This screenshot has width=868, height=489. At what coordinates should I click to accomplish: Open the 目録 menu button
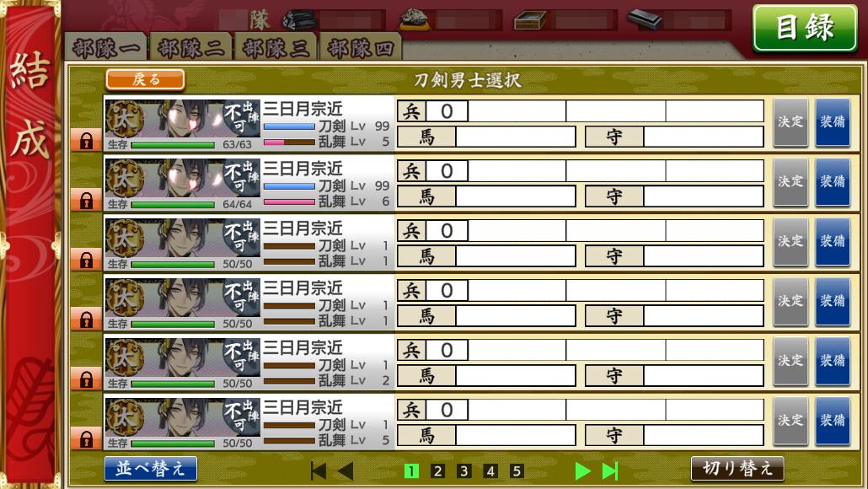click(x=805, y=28)
